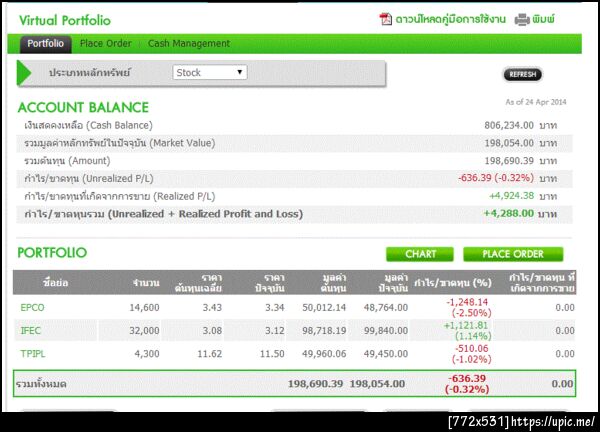Image resolution: width=600 pixels, height=432 pixels.
Task: Open the download user manual link
Action: tap(450, 19)
